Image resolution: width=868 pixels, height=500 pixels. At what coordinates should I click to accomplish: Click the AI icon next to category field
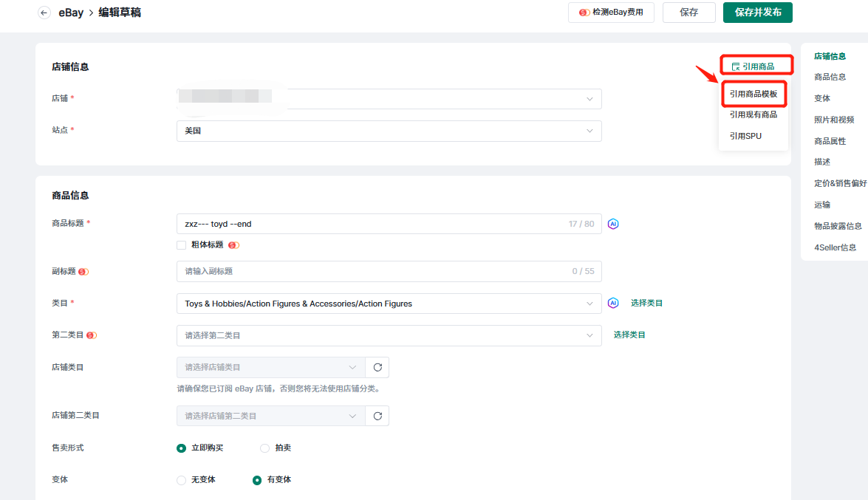click(x=612, y=304)
